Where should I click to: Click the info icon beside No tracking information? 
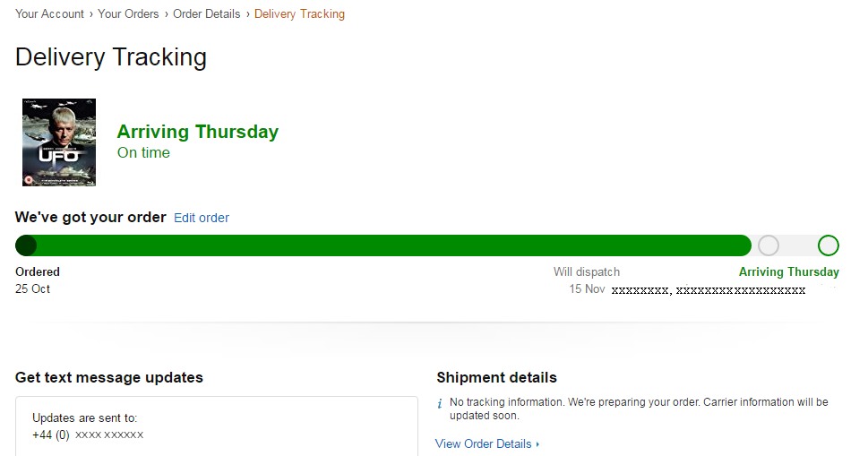[x=440, y=403]
